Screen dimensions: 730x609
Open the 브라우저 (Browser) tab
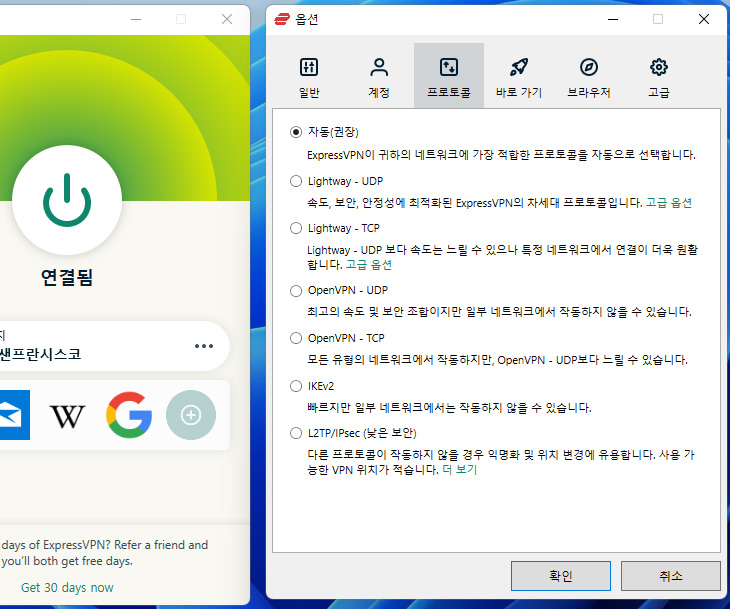coord(588,77)
